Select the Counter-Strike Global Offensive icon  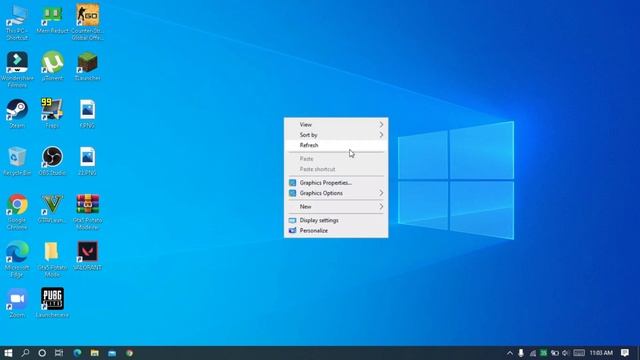tap(87, 22)
